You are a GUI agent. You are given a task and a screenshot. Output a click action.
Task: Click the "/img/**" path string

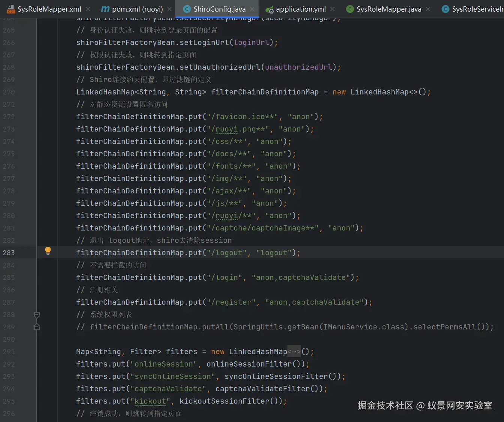(x=227, y=178)
